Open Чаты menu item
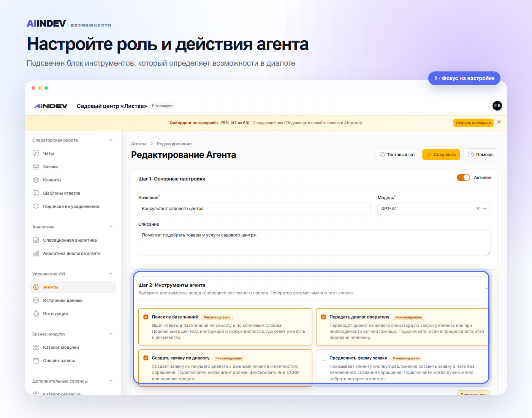Viewport: 532px width, 418px height. coord(73,154)
